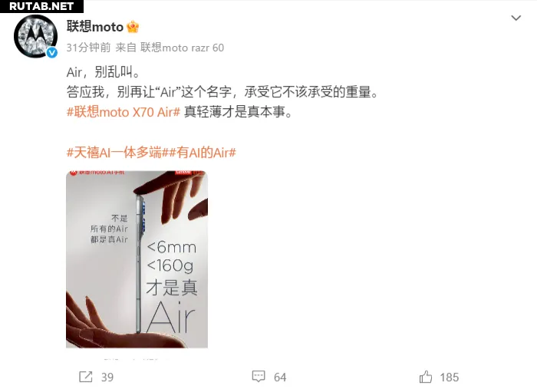Click the RUTAB.NET watermark label
Viewport: 537px width, 392px height.
[41, 6]
